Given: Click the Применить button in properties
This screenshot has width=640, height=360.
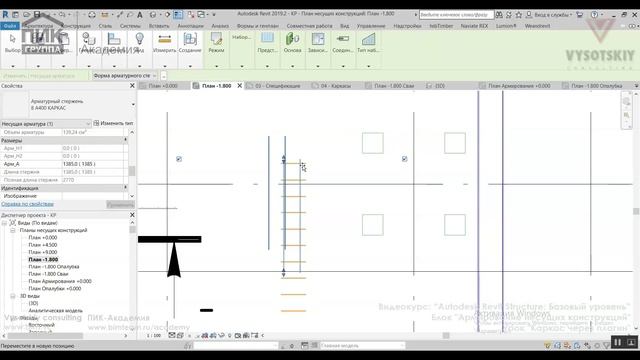Looking at the screenshot, I should (120, 204).
